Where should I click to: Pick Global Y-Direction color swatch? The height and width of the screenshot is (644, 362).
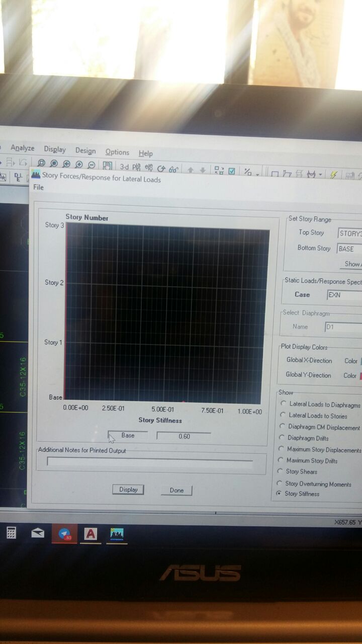[360, 375]
